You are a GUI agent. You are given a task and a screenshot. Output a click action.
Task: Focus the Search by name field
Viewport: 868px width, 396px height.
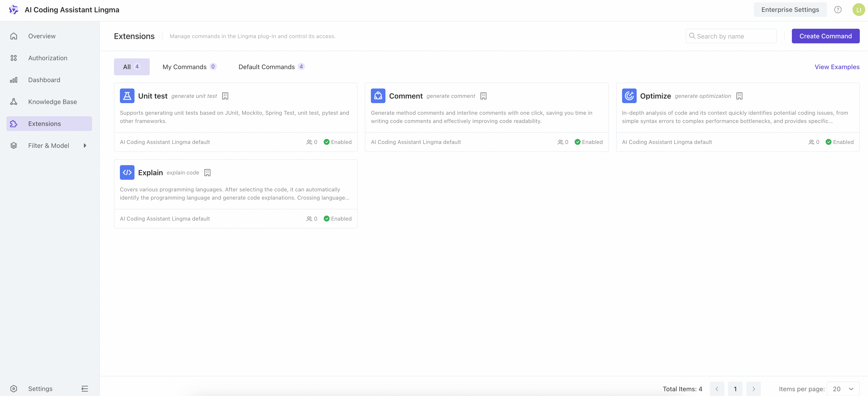pyautogui.click(x=731, y=36)
